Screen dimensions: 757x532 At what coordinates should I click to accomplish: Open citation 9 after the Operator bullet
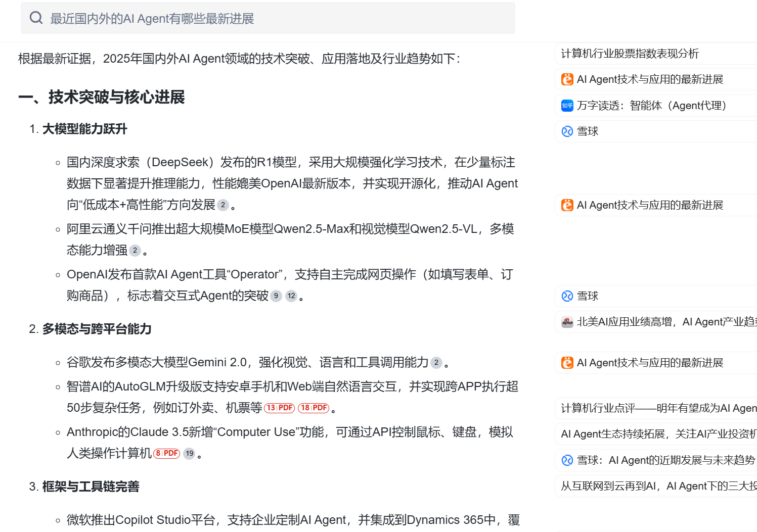(276, 296)
